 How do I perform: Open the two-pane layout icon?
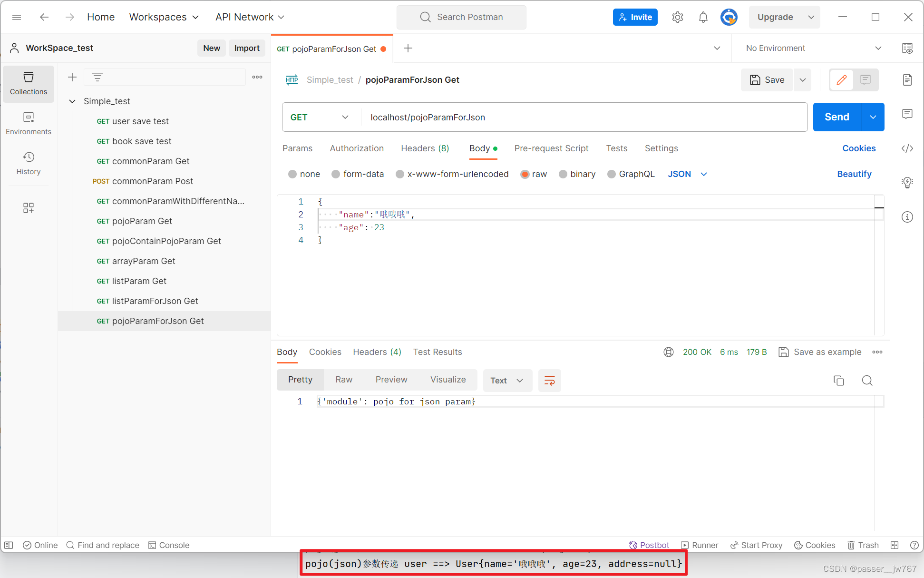tap(895, 545)
